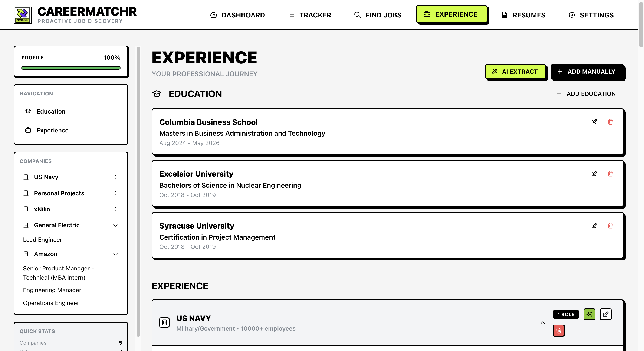Click Add Education link
The width and height of the screenshot is (644, 351).
coord(586,94)
